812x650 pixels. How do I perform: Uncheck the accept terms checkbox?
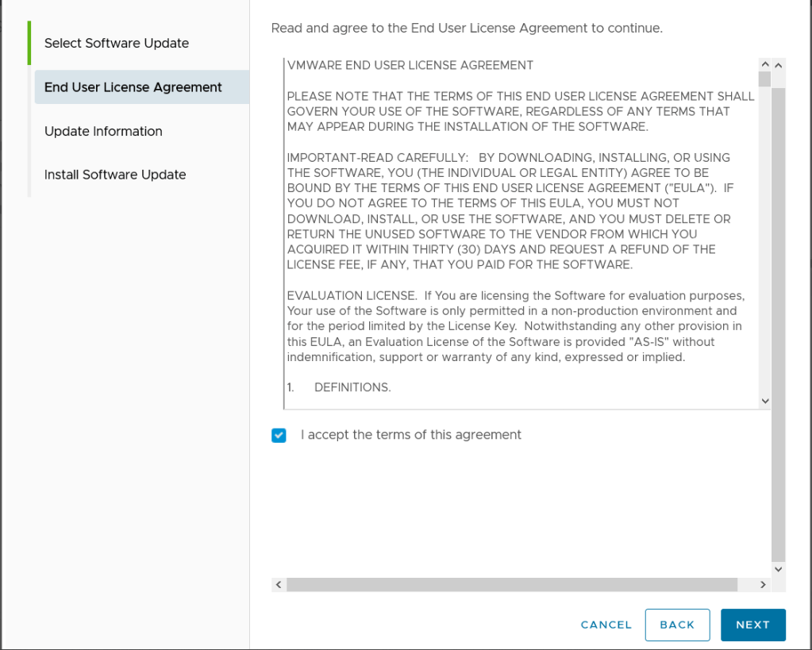coord(279,435)
